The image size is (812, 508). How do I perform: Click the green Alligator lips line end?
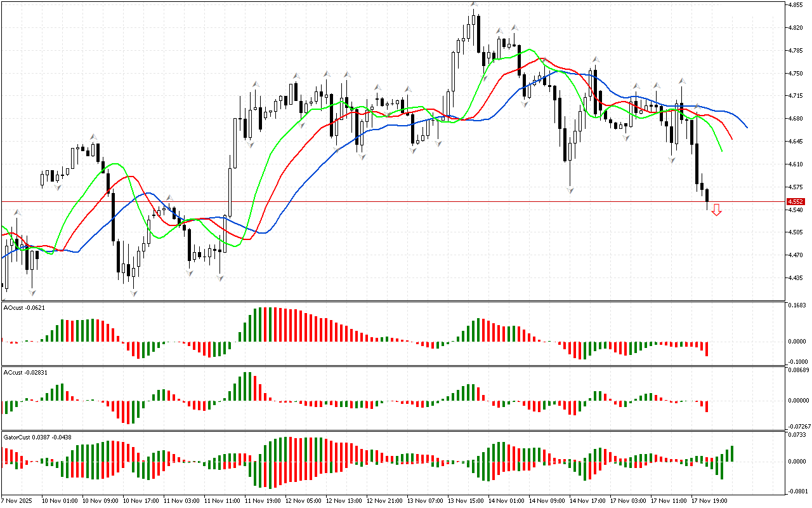click(723, 151)
